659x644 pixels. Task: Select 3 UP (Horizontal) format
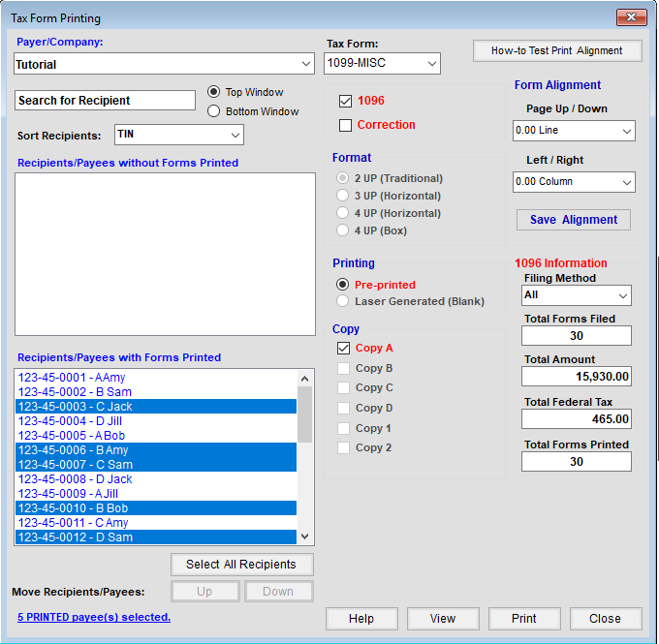(x=342, y=196)
